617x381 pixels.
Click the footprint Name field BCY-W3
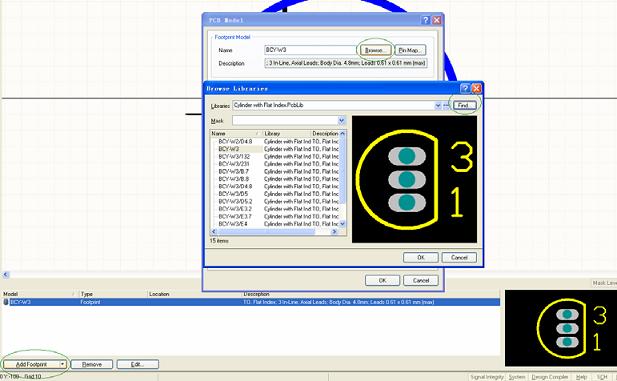pyautogui.click(x=310, y=50)
